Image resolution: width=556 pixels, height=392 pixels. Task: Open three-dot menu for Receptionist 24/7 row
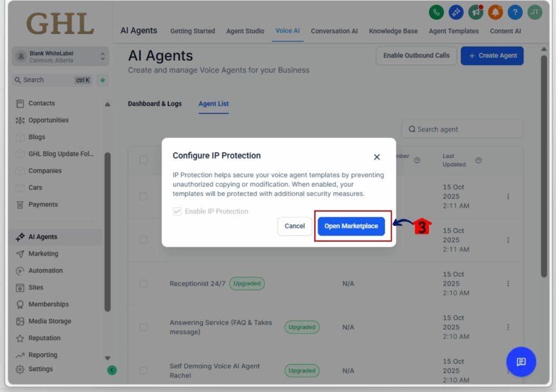(x=508, y=283)
